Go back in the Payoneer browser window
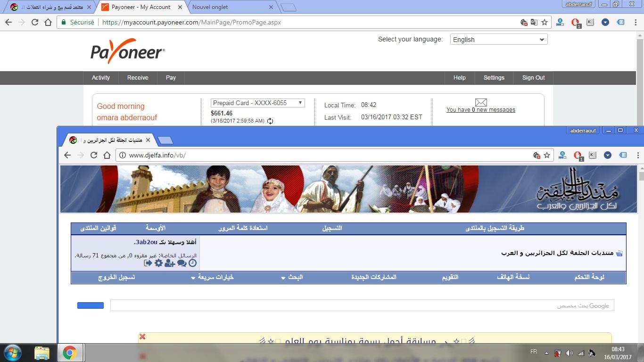The image size is (644, 362). [x=8, y=22]
